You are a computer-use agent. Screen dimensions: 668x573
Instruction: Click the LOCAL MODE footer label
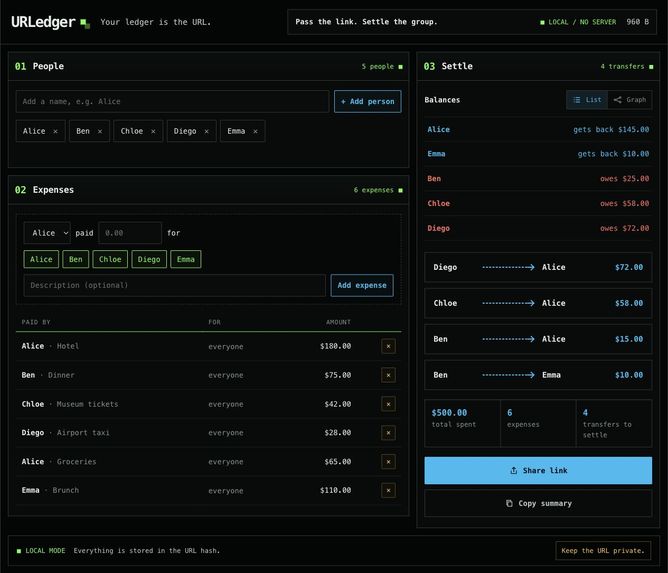(41, 550)
